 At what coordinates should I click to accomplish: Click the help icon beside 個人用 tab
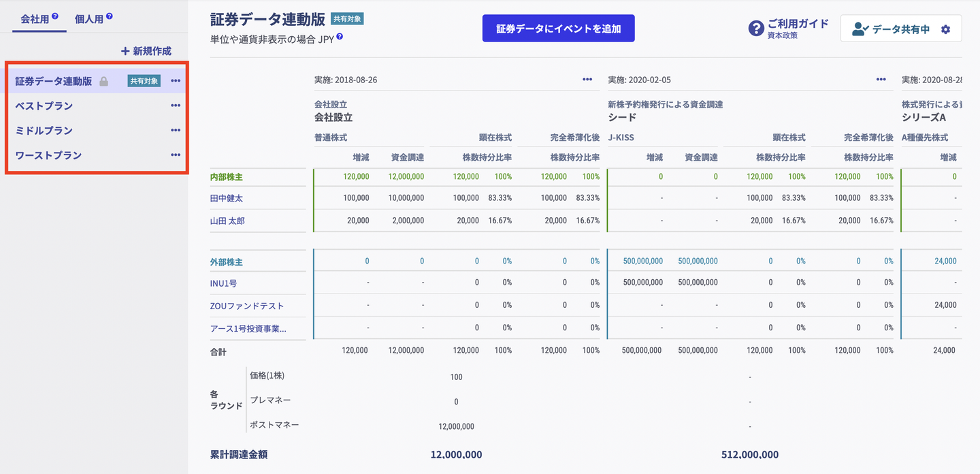coord(110,16)
